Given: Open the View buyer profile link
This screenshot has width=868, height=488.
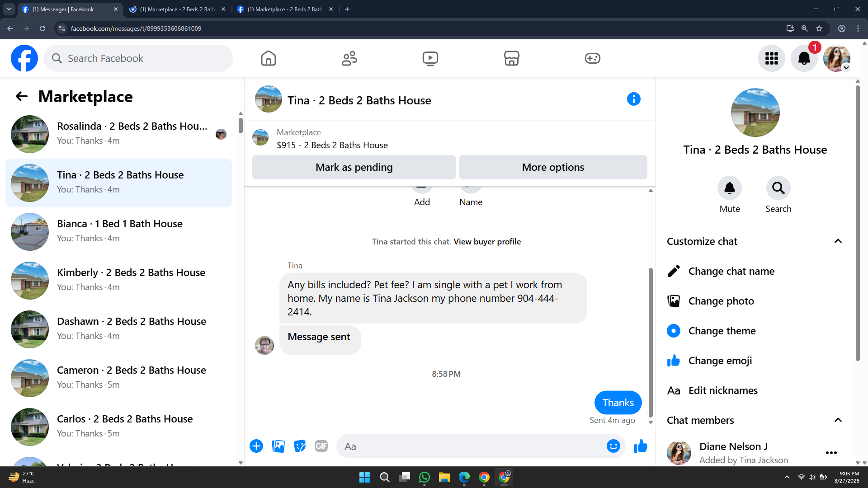Looking at the screenshot, I should (x=487, y=242).
